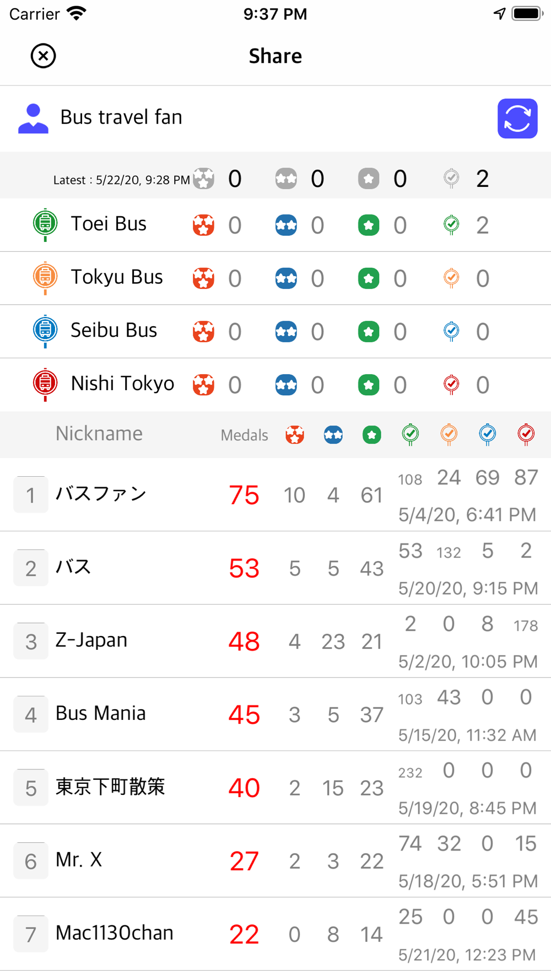Tap the green checkmark stop column header

(x=410, y=435)
